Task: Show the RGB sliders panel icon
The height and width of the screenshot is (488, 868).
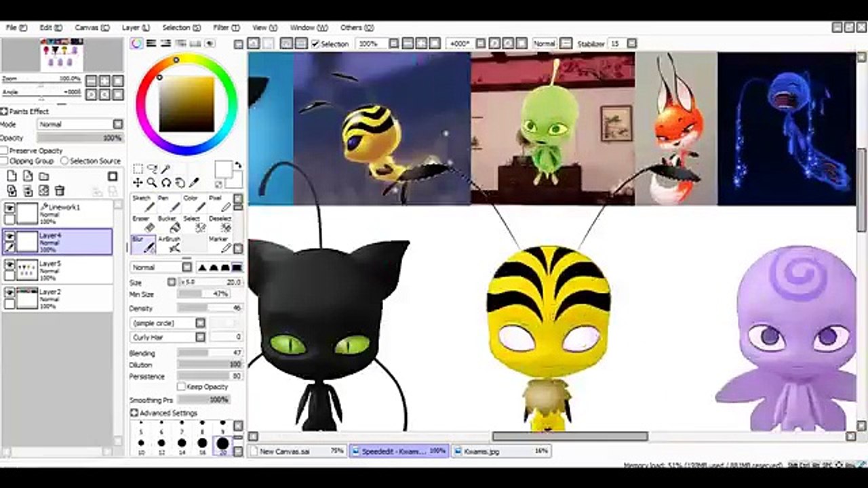Action: (x=152, y=43)
